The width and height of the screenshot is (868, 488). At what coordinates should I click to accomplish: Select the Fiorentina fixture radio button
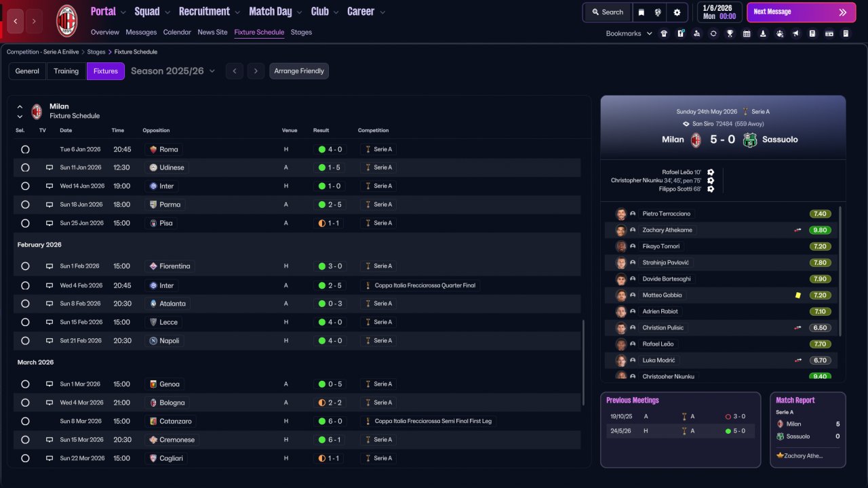25,266
